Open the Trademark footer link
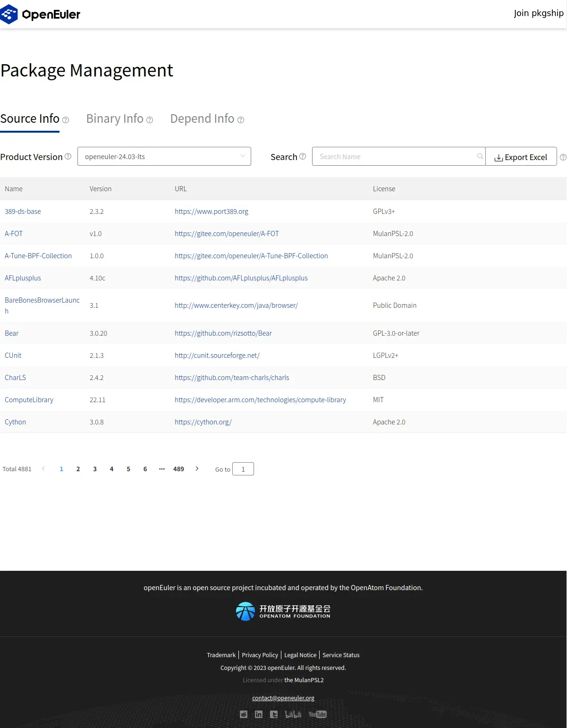567x728 pixels. pyautogui.click(x=221, y=655)
